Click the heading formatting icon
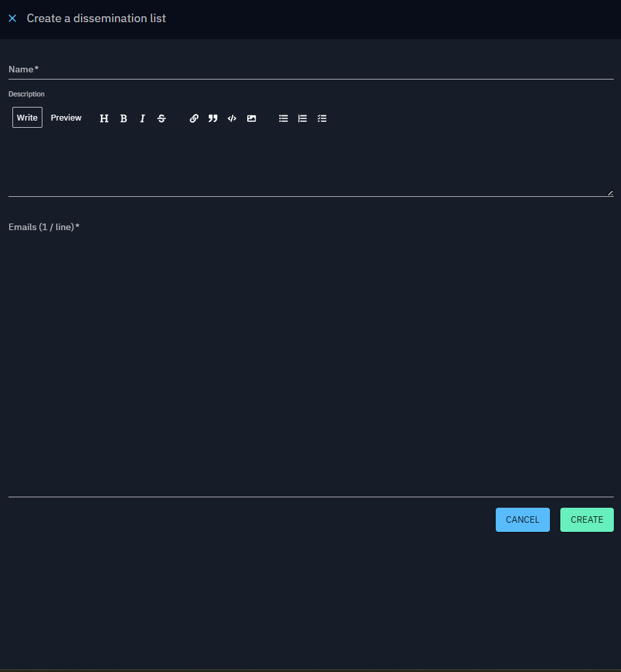Screen dimensions: 621x672 (104, 119)
